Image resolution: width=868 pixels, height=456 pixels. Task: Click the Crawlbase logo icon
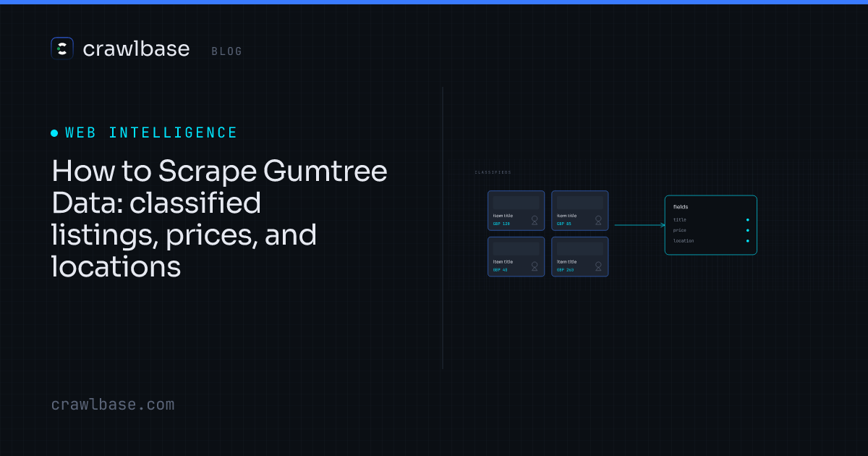pyautogui.click(x=62, y=48)
